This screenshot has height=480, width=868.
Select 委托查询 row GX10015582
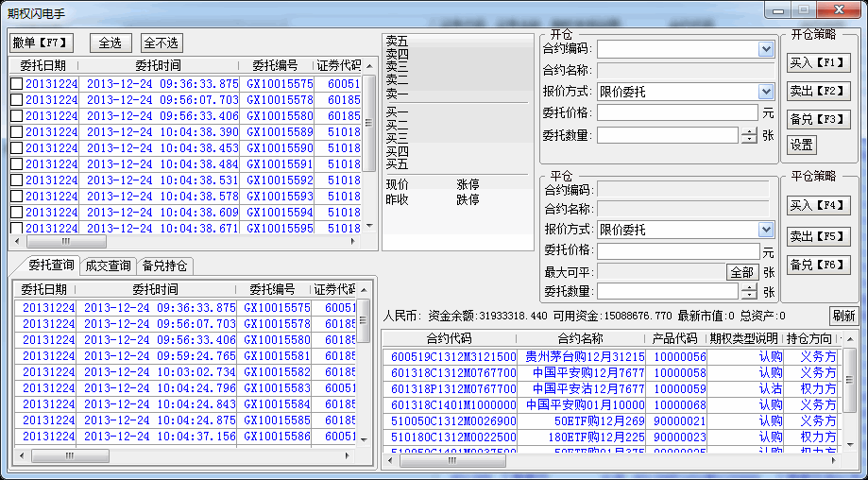(x=185, y=372)
